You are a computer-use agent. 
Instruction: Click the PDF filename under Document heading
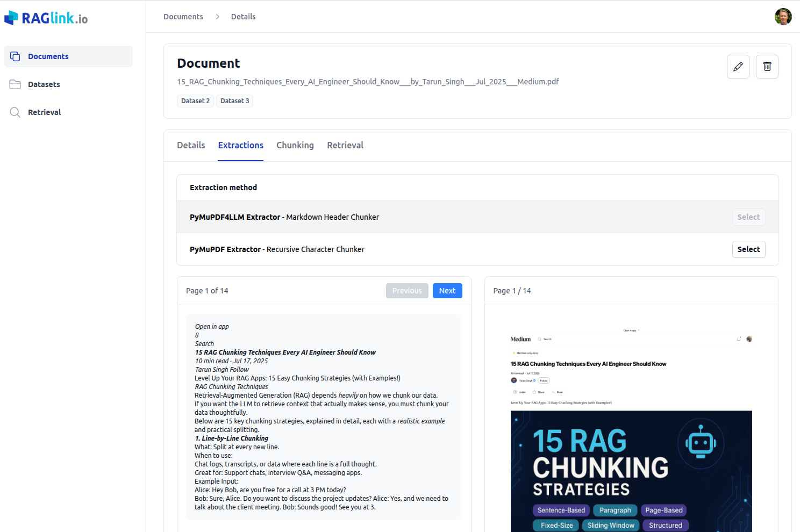[x=368, y=82]
